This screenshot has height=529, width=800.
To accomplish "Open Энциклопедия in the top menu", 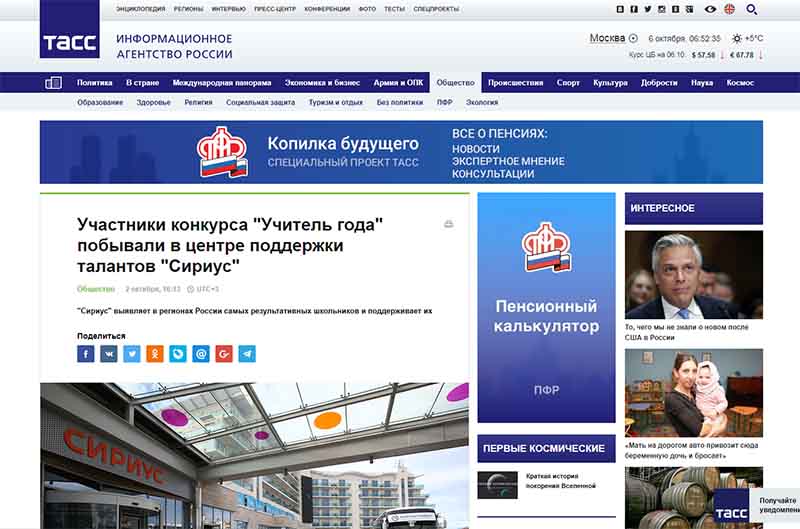I will coord(141,9).
